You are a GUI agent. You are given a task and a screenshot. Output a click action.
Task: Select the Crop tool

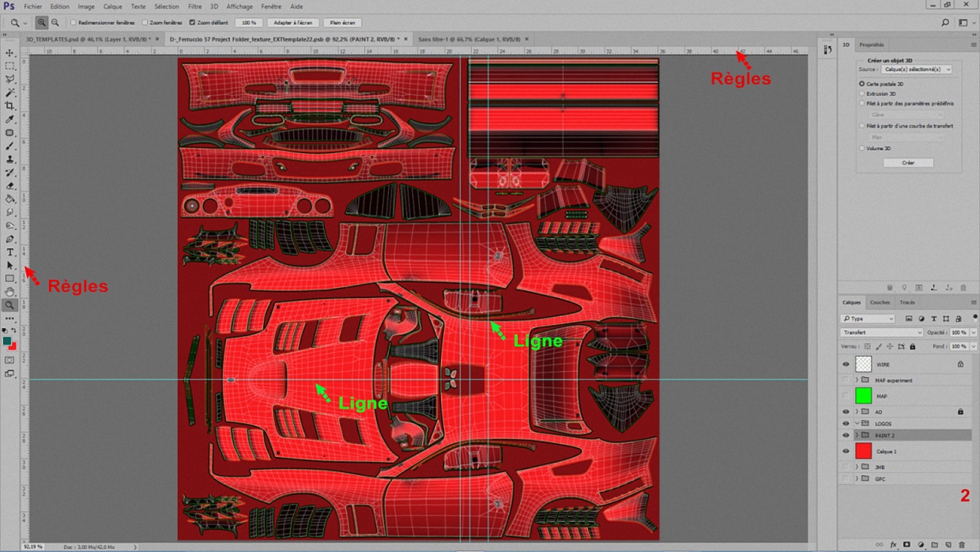click(9, 106)
